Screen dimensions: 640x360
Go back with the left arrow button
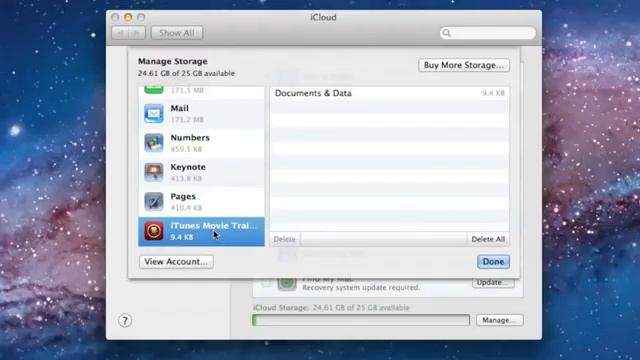coord(120,33)
